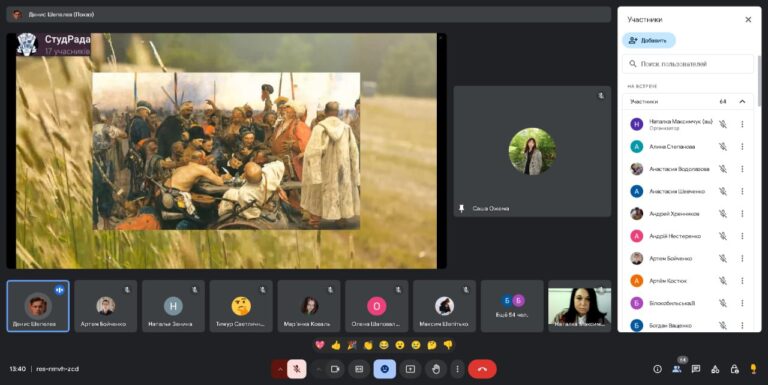Toggle the highlighted reactions smiley button
Viewport: 768px width, 385px height.
tap(384, 369)
